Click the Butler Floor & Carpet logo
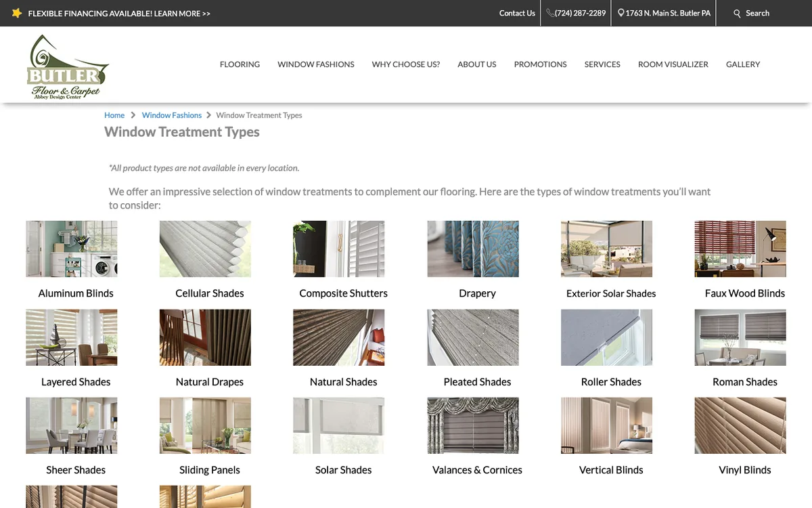The width and height of the screenshot is (812, 508). tap(68, 67)
